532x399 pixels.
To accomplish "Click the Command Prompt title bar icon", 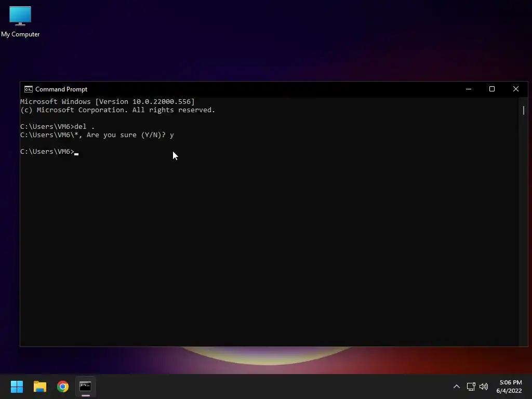I will pos(29,89).
